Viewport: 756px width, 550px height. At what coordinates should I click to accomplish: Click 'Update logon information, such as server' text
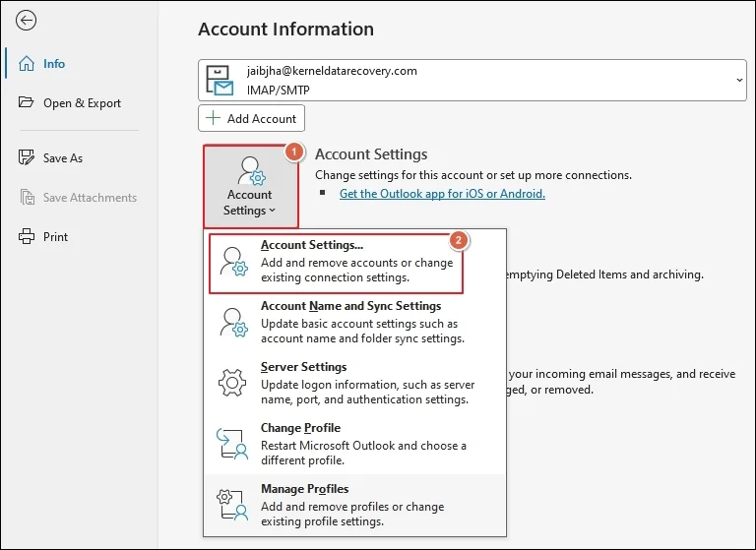click(x=368, y=385)
